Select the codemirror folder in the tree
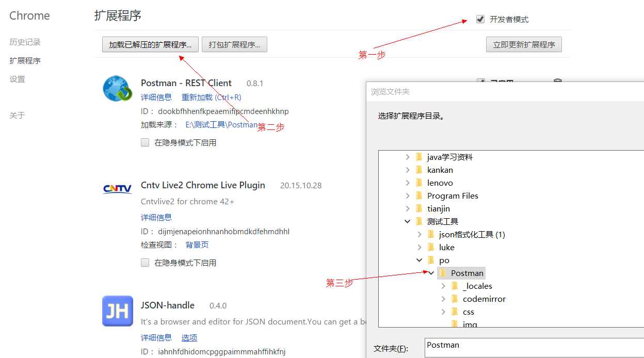This screenshot has height=358, width=644. coord(484,299)
